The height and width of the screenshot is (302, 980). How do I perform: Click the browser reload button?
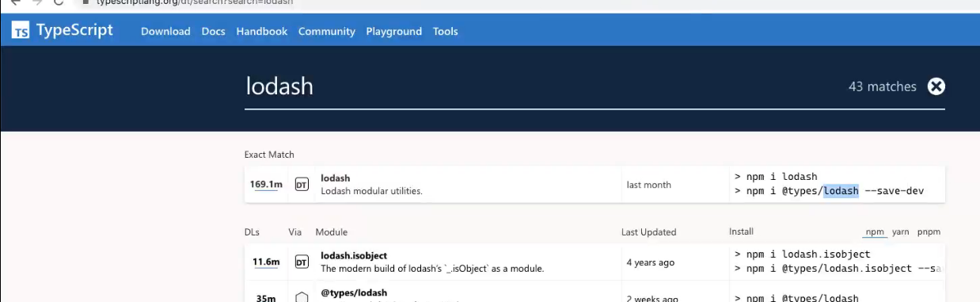click(x=58, y=2)
